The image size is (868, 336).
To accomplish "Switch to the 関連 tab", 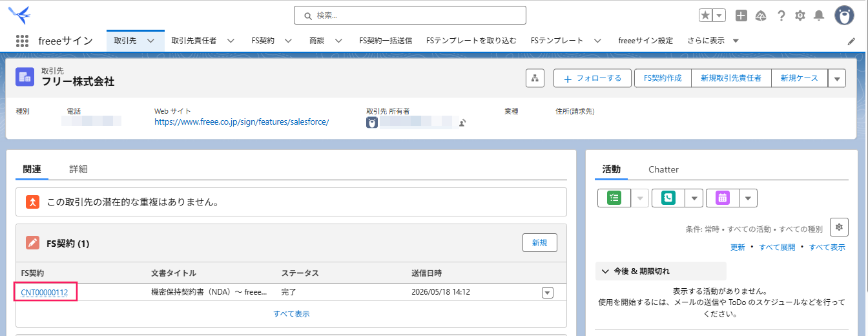I will [x=32, y=169].
